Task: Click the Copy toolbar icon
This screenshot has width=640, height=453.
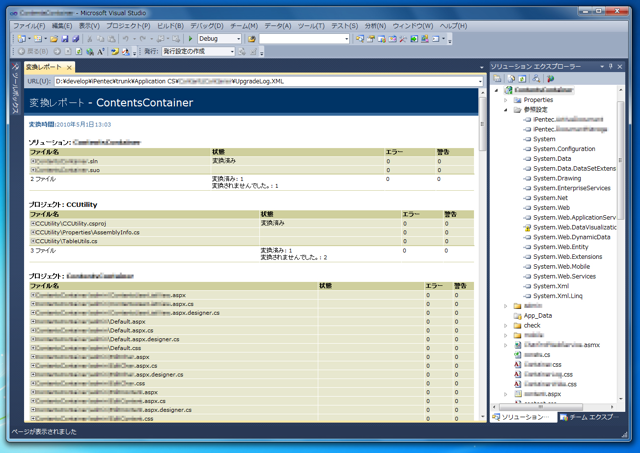Action: coord(100,39)
